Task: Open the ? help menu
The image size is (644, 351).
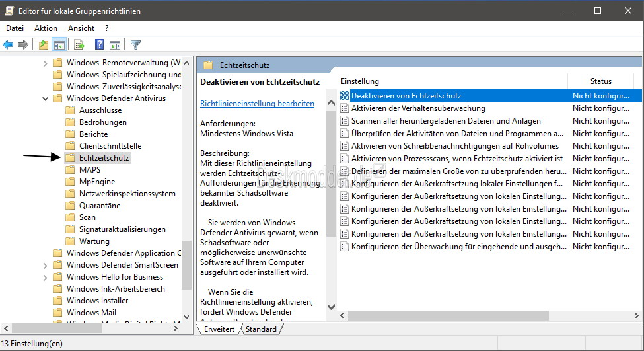Action: pos(107,28)
